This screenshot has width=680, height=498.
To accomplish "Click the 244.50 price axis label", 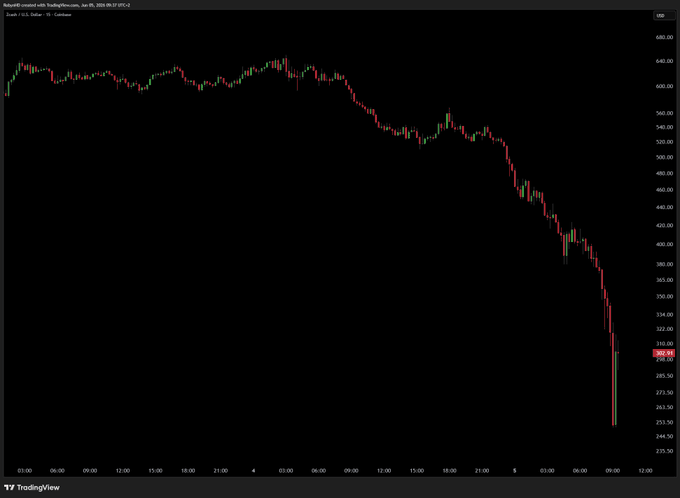I will (x=664, y=436).
